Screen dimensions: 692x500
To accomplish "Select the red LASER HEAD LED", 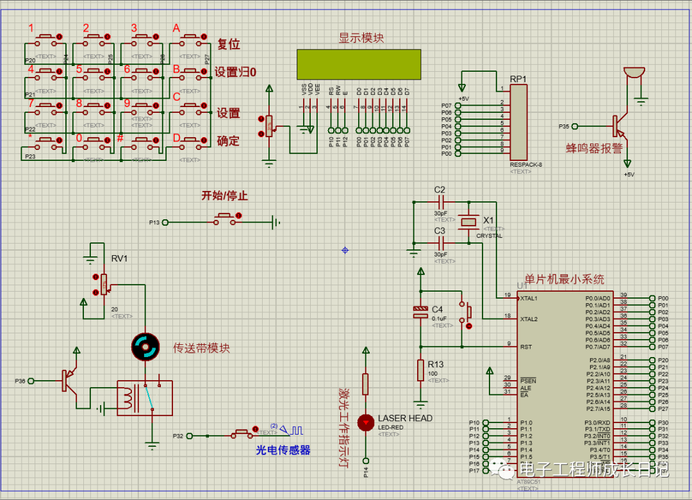I will [x=366, y=423].
